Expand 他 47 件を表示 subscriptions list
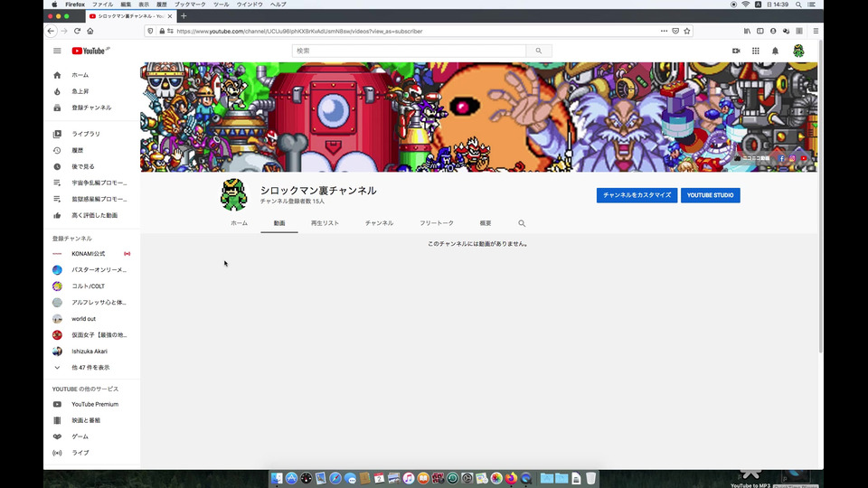 [92, 368]
